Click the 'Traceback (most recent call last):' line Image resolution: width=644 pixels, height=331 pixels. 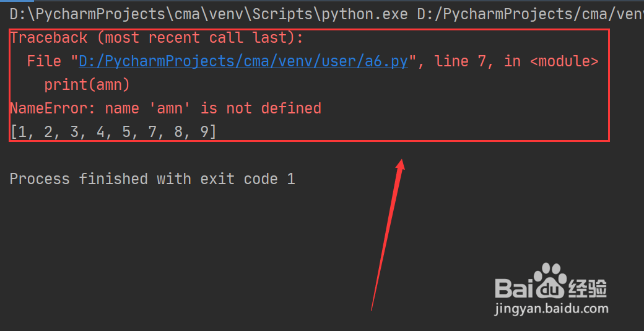pos(157,38)
